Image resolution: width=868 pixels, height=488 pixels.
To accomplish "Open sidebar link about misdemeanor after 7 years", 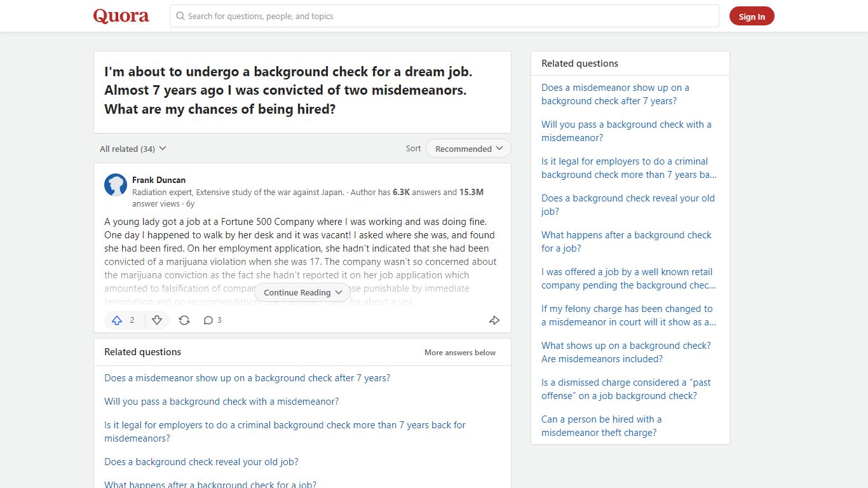I will click(615, 94).
